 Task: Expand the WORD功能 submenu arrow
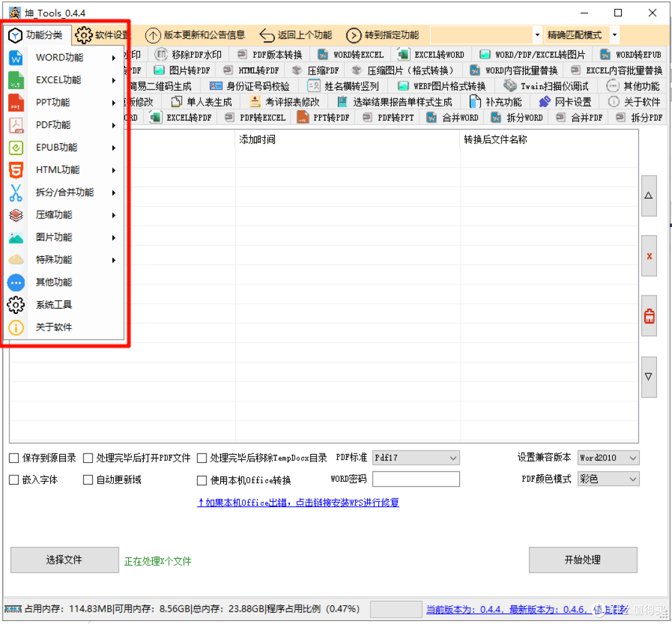[x=114, y=58]
